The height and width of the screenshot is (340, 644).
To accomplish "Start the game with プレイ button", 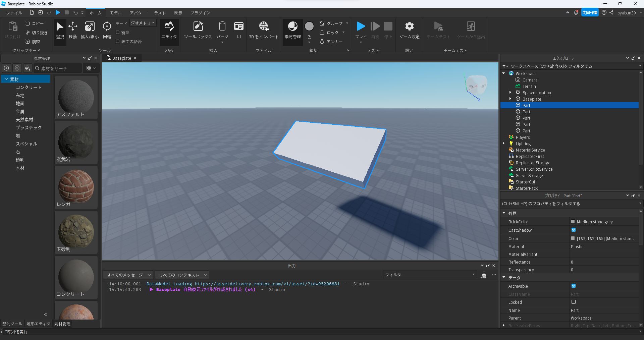I will tap(361, 30).
